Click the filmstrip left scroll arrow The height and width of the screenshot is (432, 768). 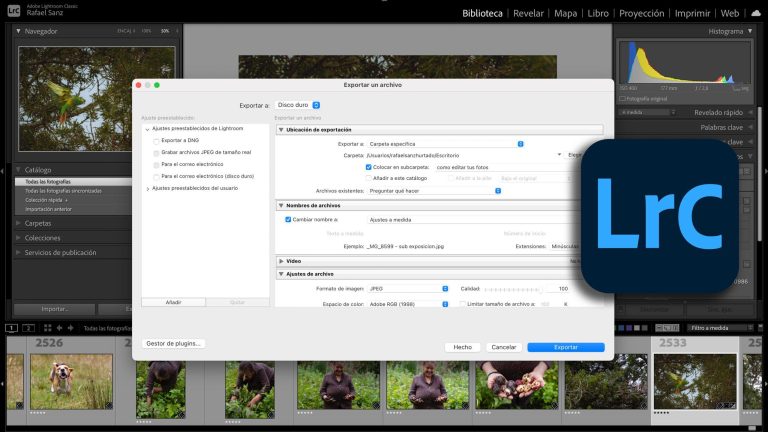click(x=2, y=383)
